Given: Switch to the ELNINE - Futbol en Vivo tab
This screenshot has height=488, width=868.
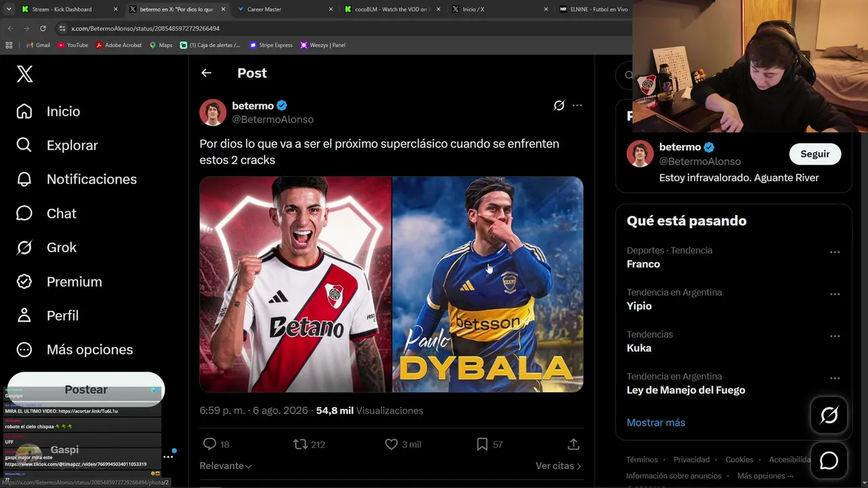Looking at the screenshot, I should pyautogui.click(x=593, y=9).
